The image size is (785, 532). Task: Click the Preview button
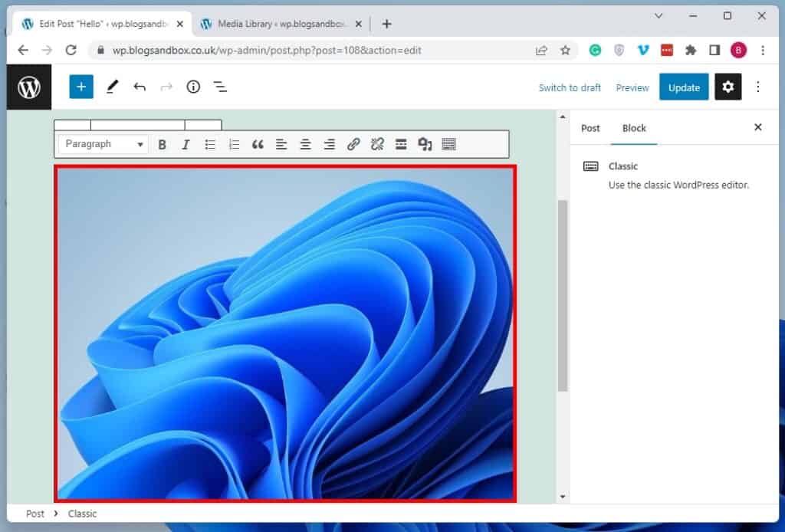coord(632,87)
